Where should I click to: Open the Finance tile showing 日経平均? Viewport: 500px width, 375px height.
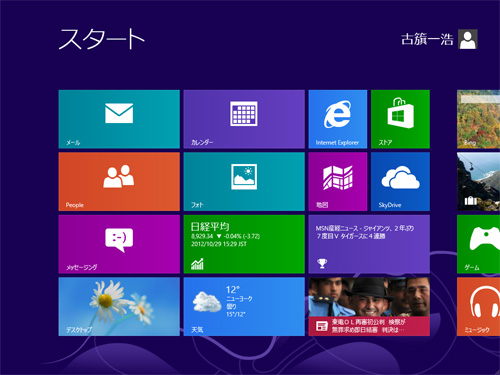pyautogui.click(x=244, y=244)
